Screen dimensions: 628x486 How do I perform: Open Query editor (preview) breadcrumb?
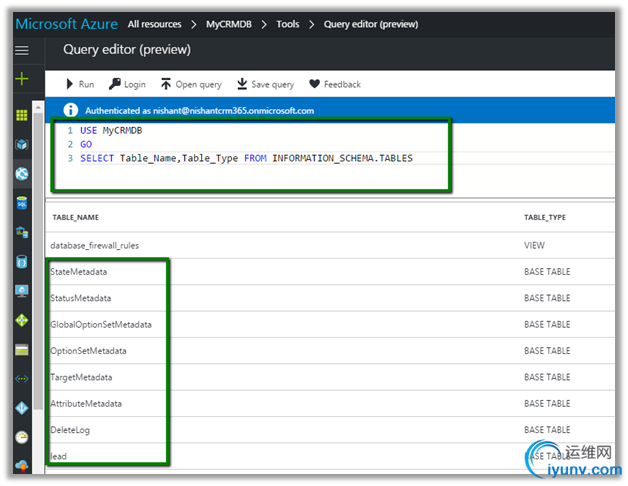pyautogui.click(x=371, y=24)
